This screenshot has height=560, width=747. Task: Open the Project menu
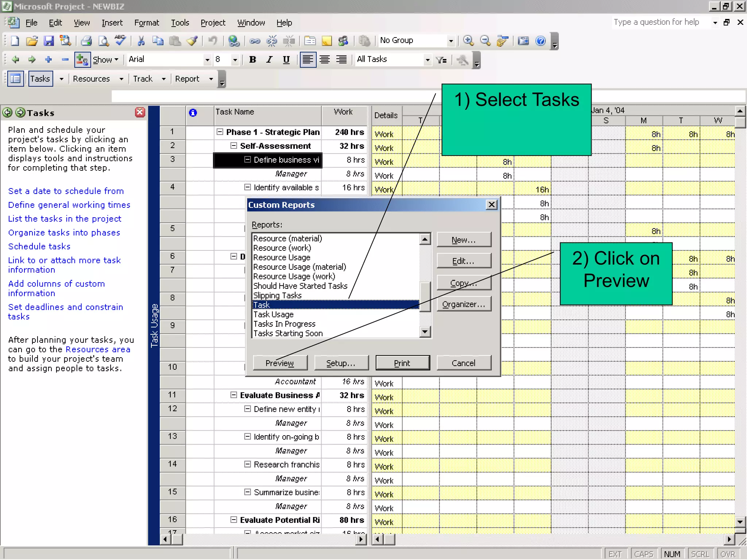tap(213, 23)
